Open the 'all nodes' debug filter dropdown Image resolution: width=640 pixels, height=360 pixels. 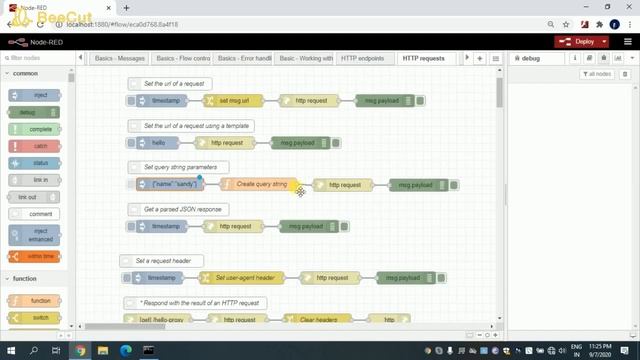pyautogui.click(x=597, y=74)
